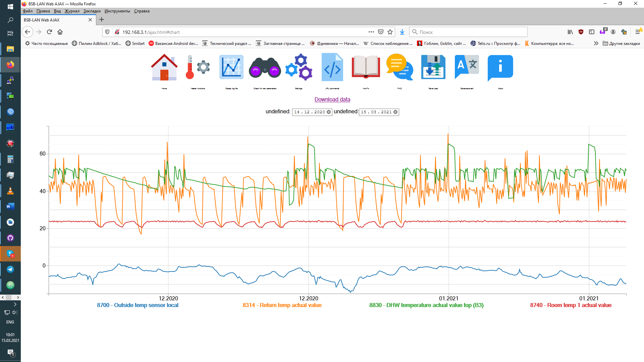644x362 pixels.
Task: Open BSB-LAN Settings
Action: pyautogui.click(x=299, y=67)
